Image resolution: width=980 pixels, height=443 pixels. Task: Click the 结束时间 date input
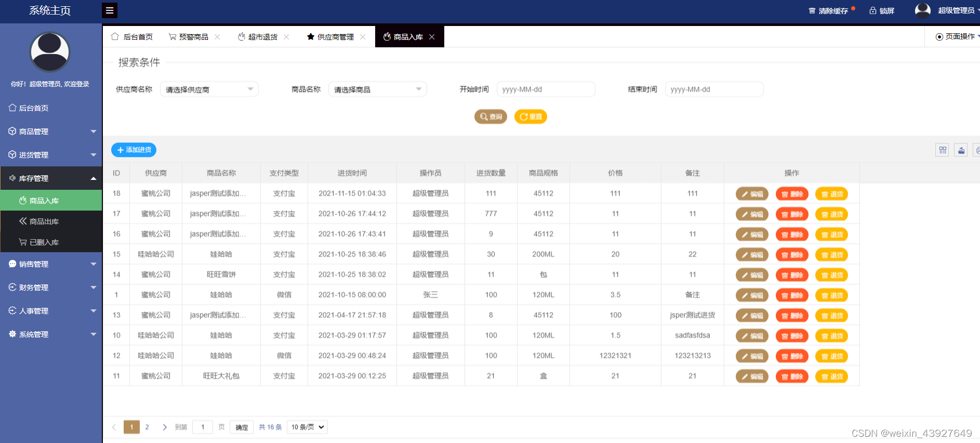tap(714, 89)
